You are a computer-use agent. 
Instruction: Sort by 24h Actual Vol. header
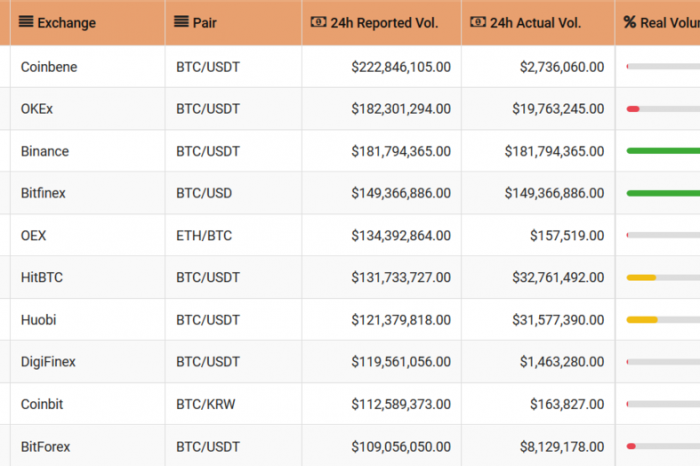coord(536,23)
